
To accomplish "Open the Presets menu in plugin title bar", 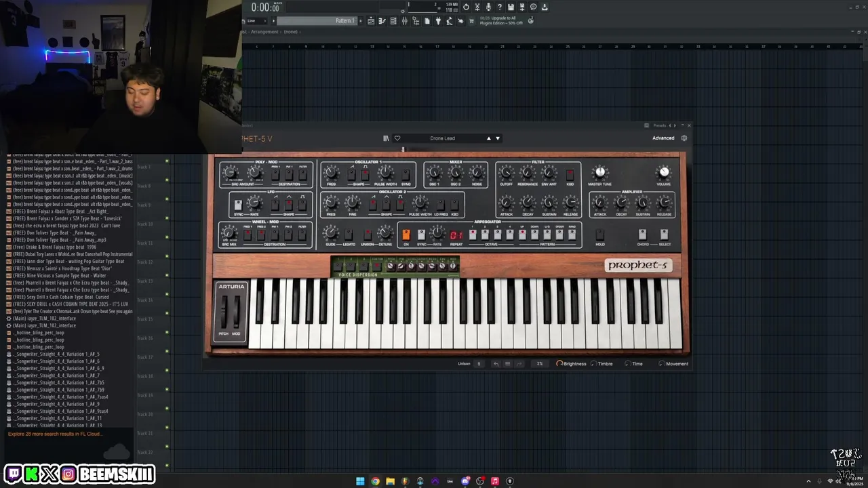I will 660,125.
